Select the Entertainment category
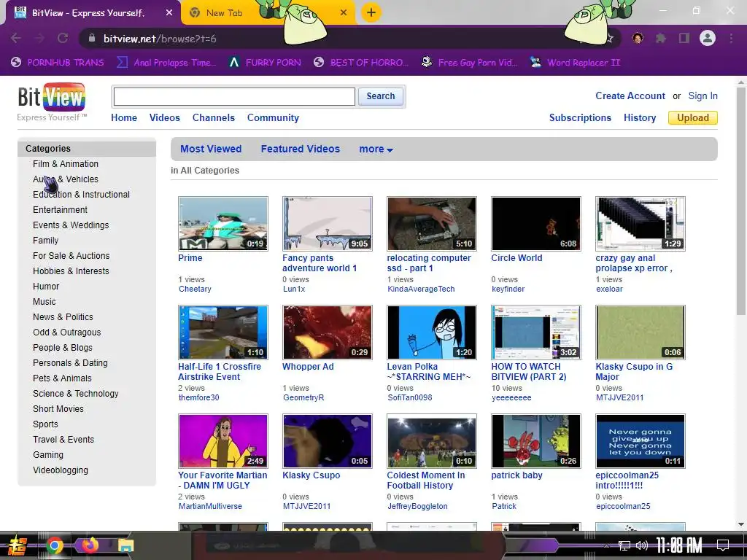This screenshot has width=747, height=560. click(60, 209)
